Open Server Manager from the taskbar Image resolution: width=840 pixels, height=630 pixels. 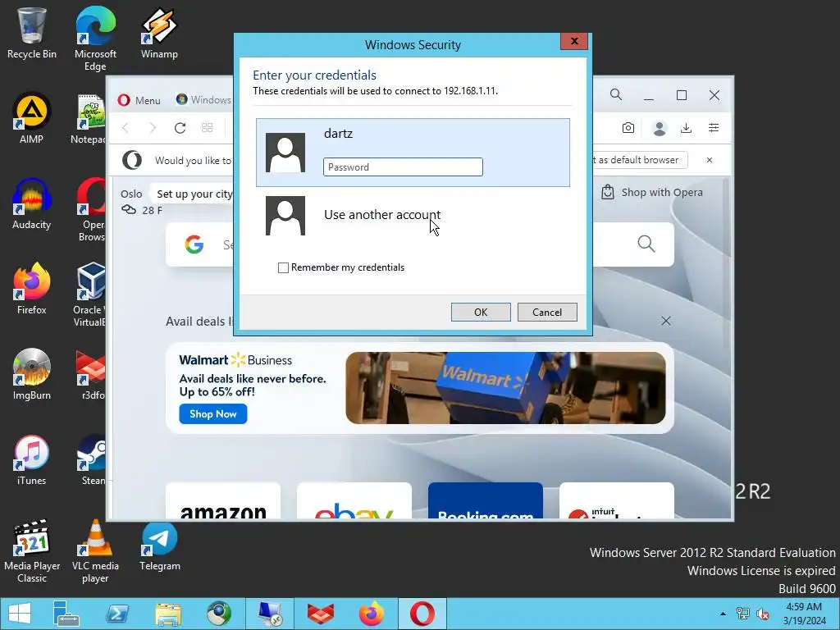click(x=66, y=614)
